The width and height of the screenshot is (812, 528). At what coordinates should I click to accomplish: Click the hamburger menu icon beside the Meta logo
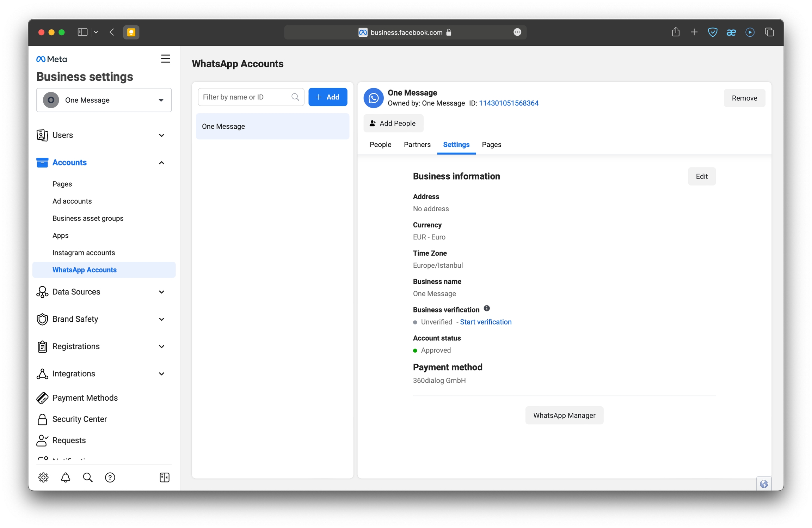coord(165,59)
